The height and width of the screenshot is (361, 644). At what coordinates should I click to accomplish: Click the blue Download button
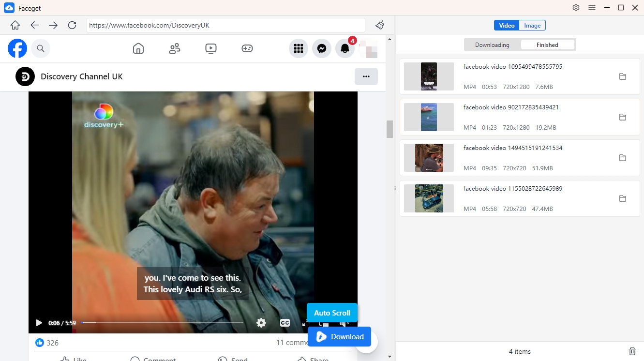click(339, 337)
